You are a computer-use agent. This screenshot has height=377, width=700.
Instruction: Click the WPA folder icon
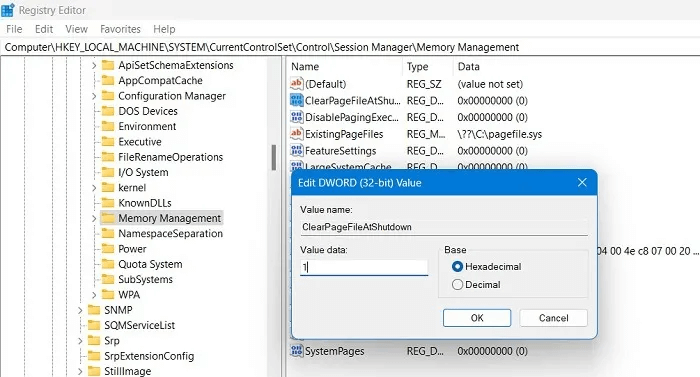click(108, 294)
